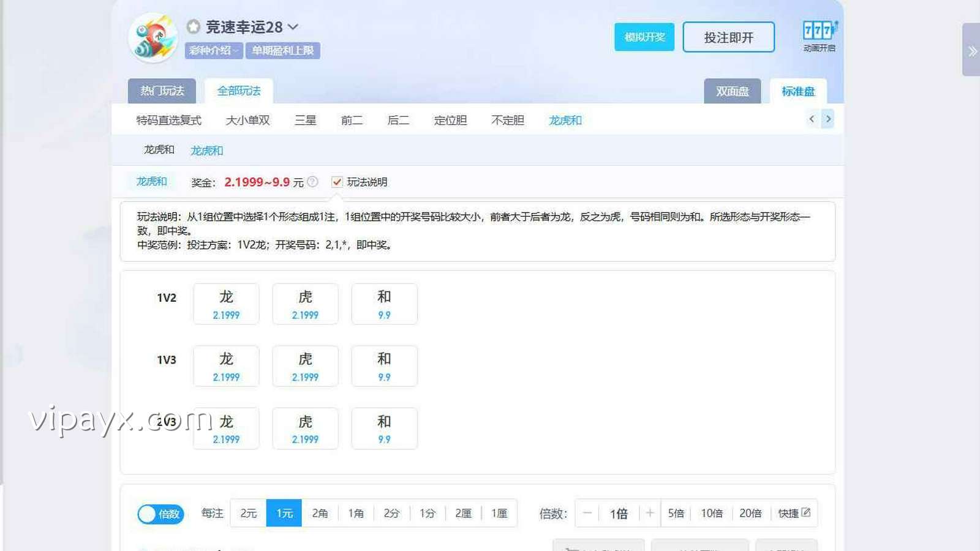
Task: Select the 定位胆 play type
Action: [450, 120]
